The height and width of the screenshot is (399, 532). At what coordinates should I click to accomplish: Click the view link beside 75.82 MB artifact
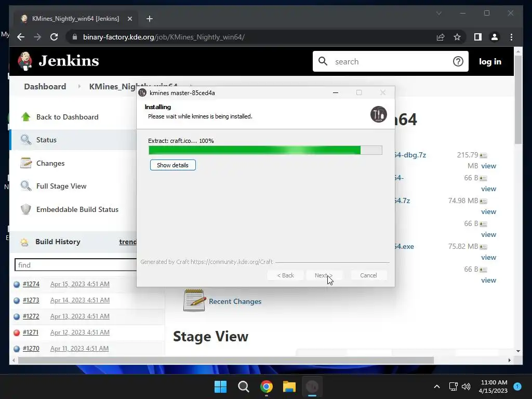[488, 258]
